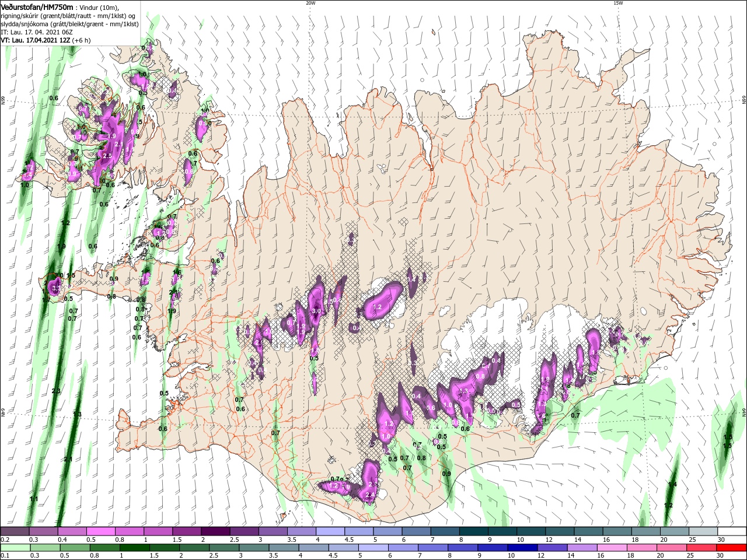
Task: Click the dark purple 2 swatch in the purple-to-grey legend
Action: tap(215, 531)
